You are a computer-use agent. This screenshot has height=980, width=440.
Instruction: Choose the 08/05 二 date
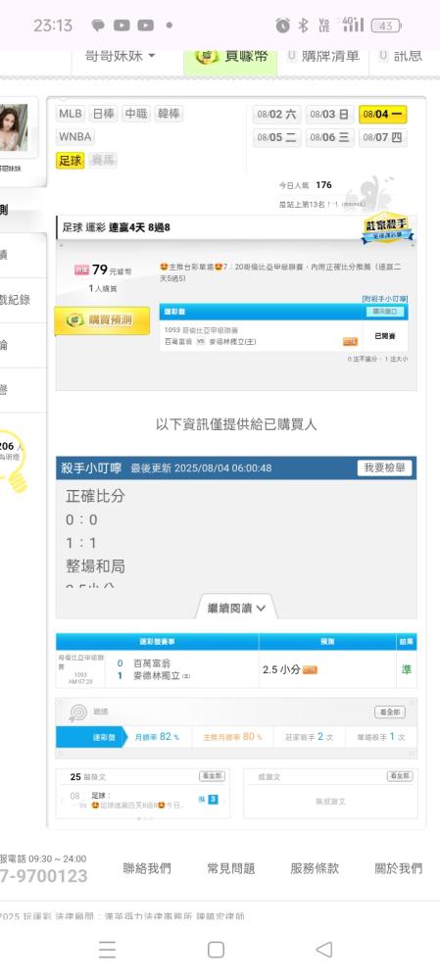point(277,137)
